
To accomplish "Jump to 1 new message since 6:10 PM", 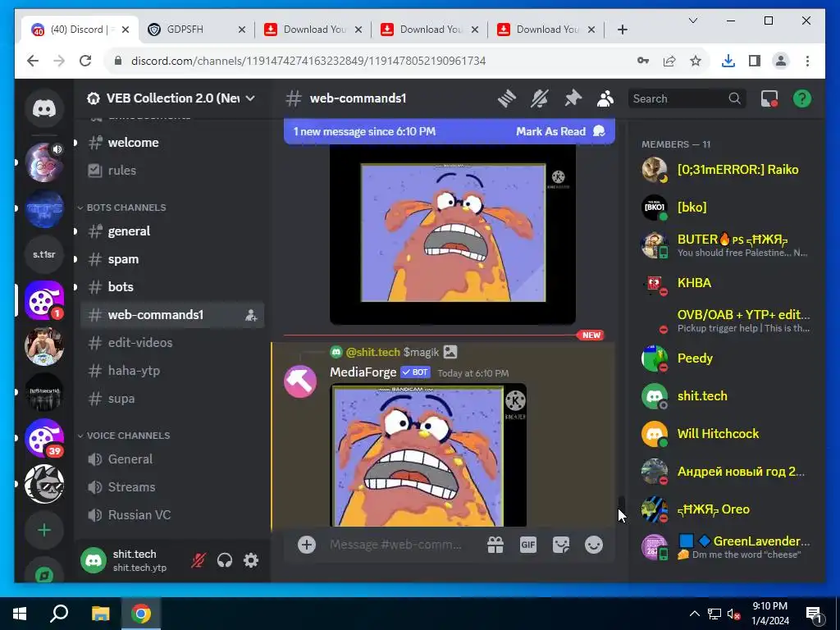I will coord(364,131).
